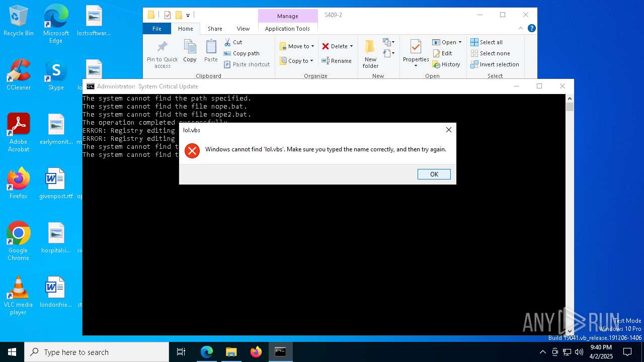This screenshot has width=644, height=362.
Task: Open the Delete dropdown arrow
Action: 351,46
